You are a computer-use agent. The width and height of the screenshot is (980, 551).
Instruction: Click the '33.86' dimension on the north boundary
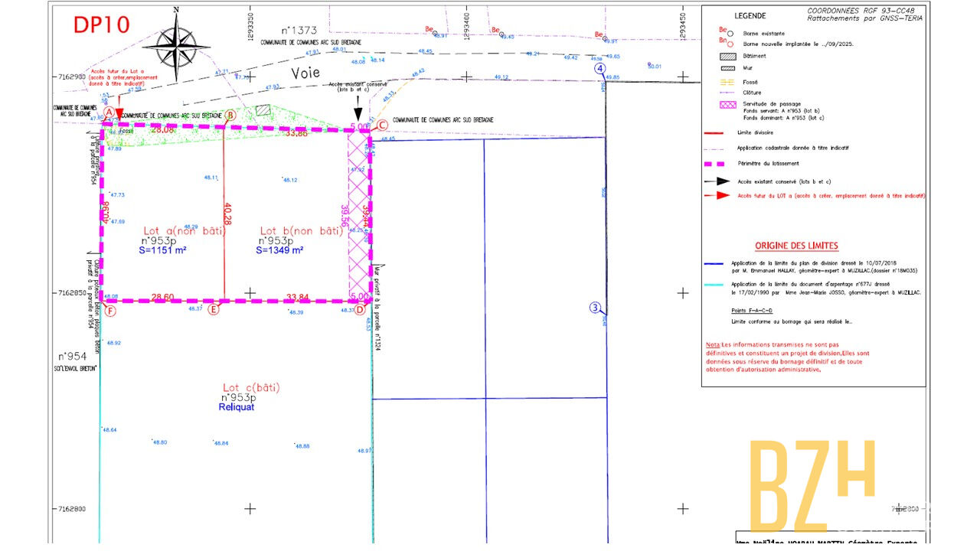click(296, 133)
